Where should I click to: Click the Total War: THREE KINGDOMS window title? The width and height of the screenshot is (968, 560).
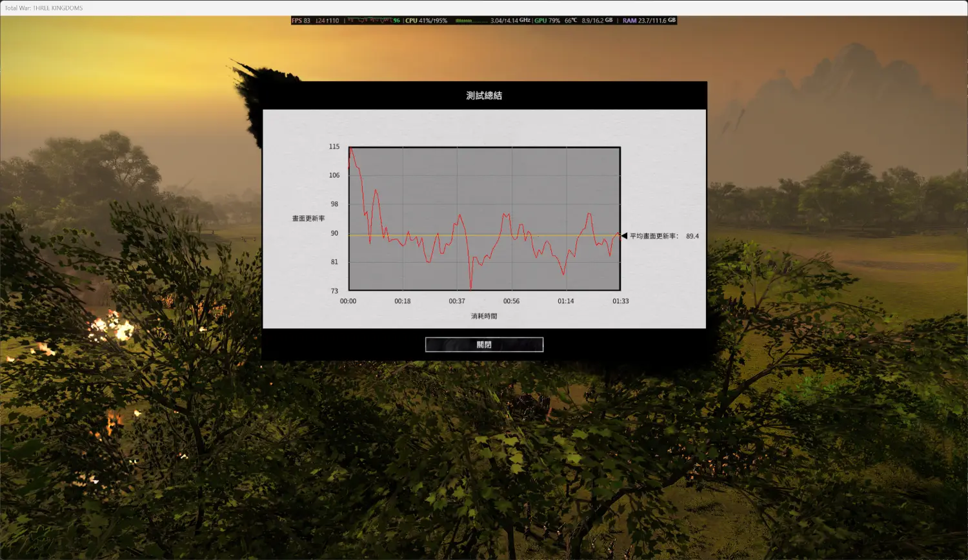point(44,8)
